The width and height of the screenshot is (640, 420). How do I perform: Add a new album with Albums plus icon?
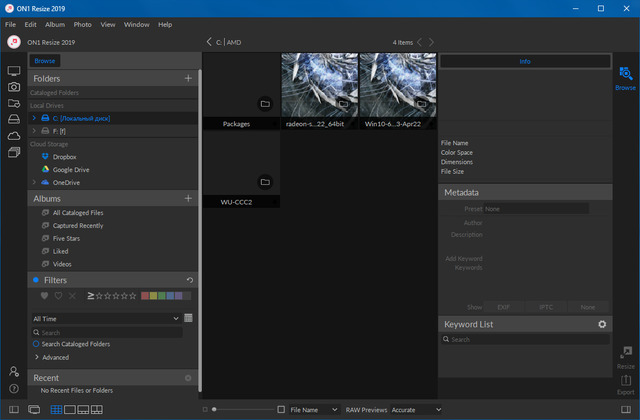[x=188, y=199]
